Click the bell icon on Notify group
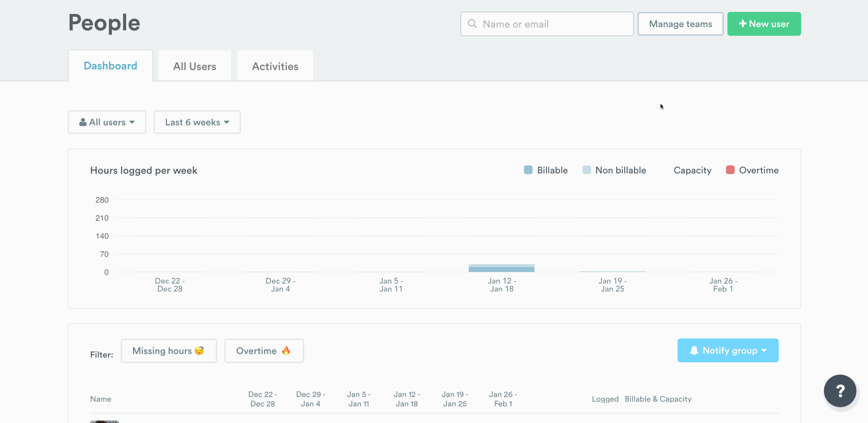The width and height of the screenshot is (868, 423). point(694,350)
